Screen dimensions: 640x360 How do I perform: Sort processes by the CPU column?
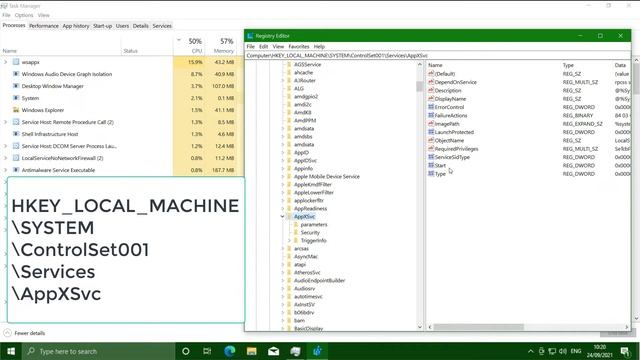188,45
